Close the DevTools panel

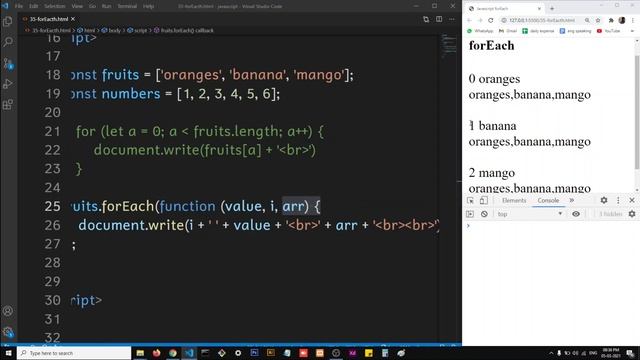coord(632,200)
